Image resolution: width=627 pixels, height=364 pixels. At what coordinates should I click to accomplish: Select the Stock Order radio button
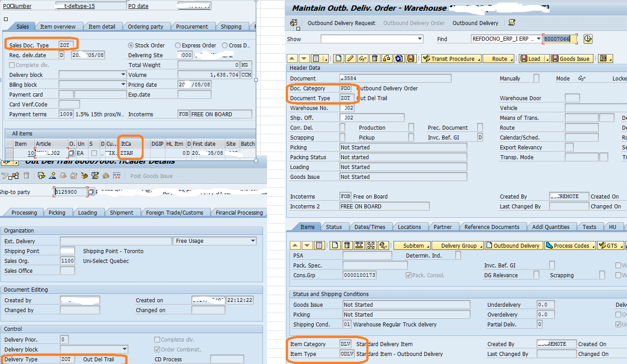coord(131,45)
